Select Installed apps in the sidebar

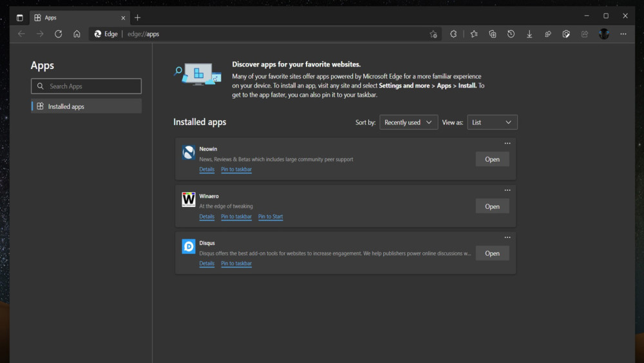[x=86, y=106]
